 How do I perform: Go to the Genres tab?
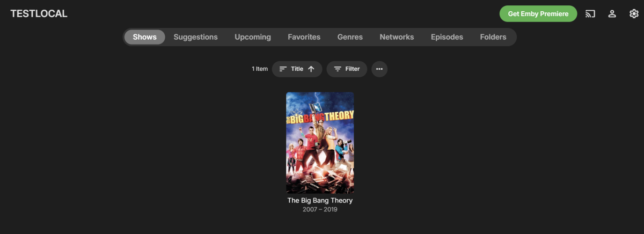click(x=350, y=37)
